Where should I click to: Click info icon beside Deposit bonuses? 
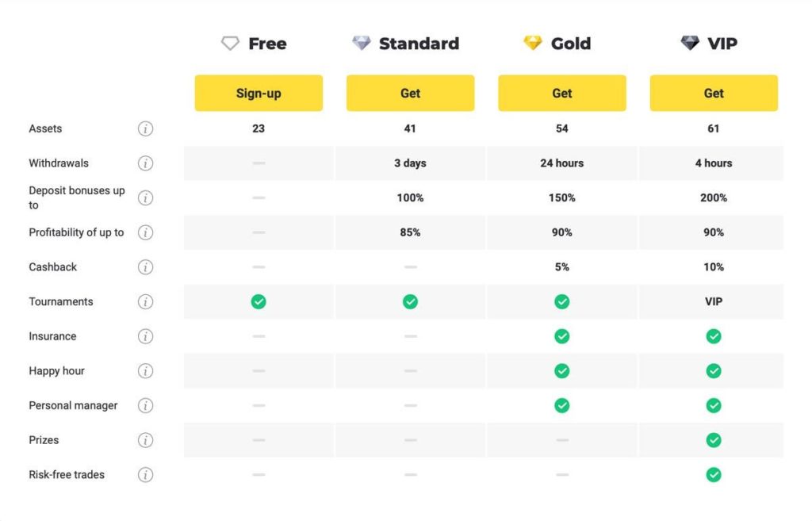point(146,197)
